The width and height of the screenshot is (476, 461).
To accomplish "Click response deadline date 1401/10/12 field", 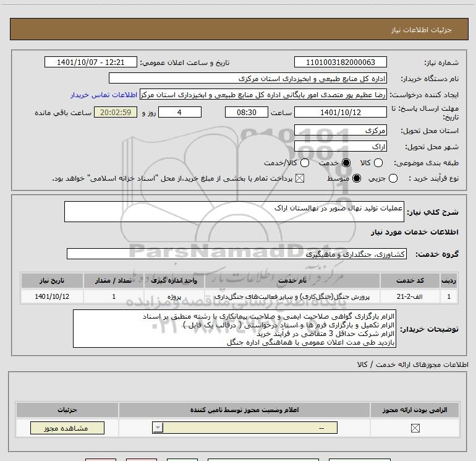I will (x=340, y=113).
